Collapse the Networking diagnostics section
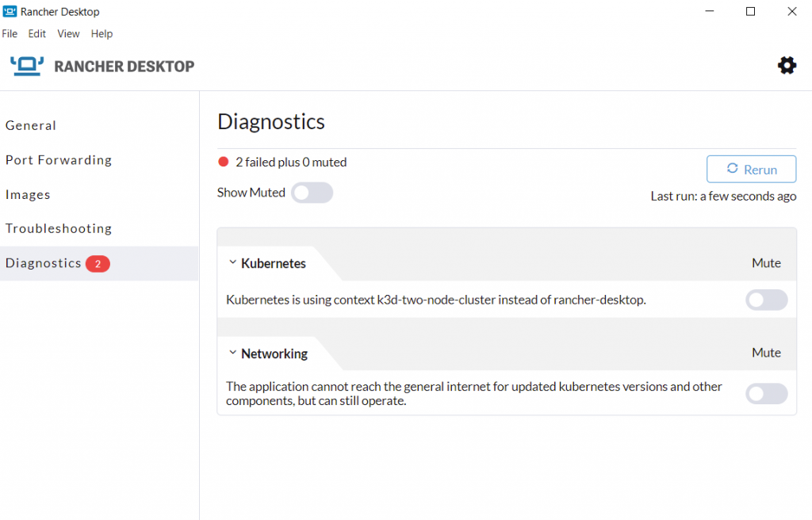This screenshot has height=520, width=812. point(233,354)
